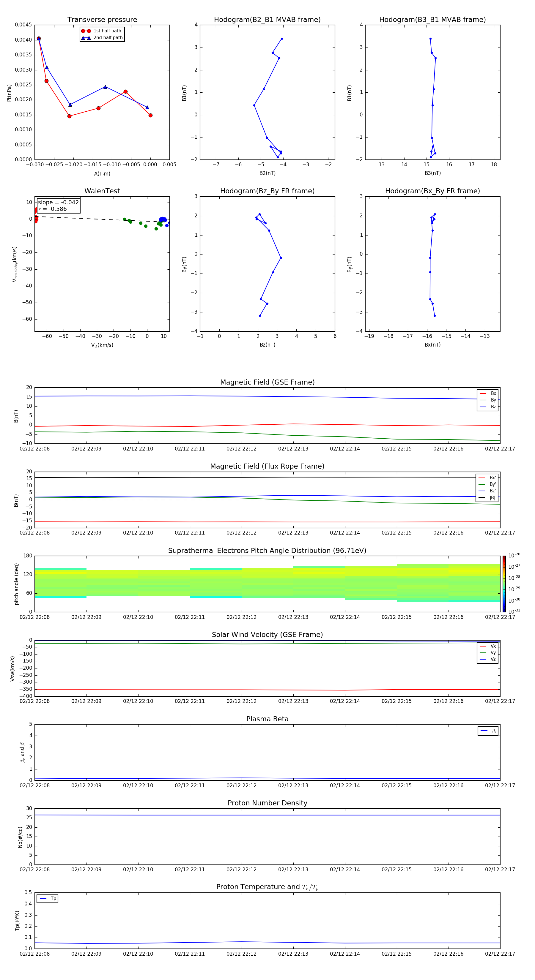Select the "slope = -0.042" annotation
The width and height of the screenshot is (535, 980).
coord(58,203)
